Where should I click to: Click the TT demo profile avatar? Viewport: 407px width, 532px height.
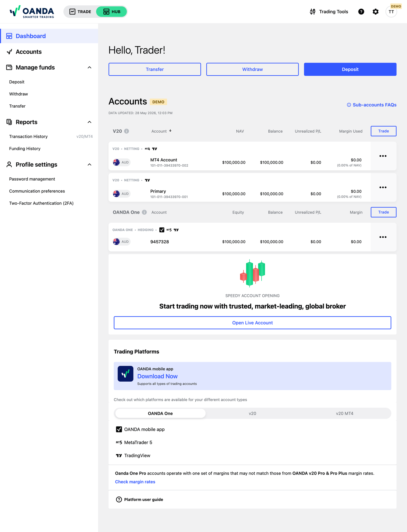click(x=391, y=12)
